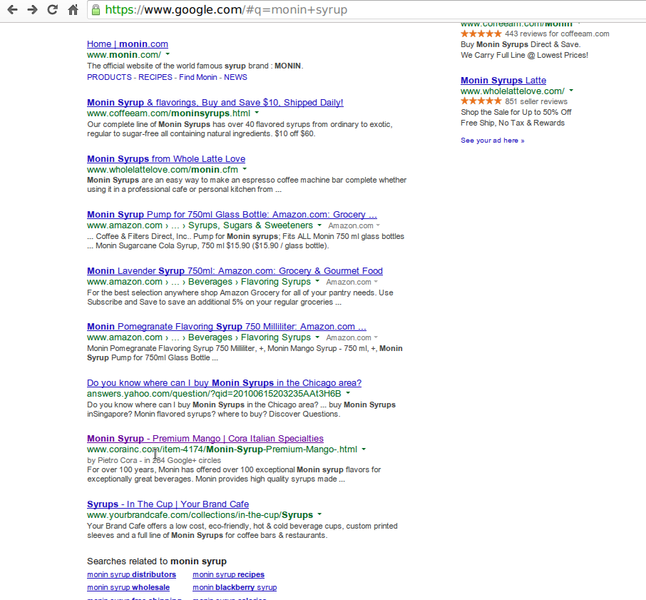Expand green arrow after Syrups, Sugars & Sweeteners
646x600 pixels.
pyautogui.click(x=319, y=225)
